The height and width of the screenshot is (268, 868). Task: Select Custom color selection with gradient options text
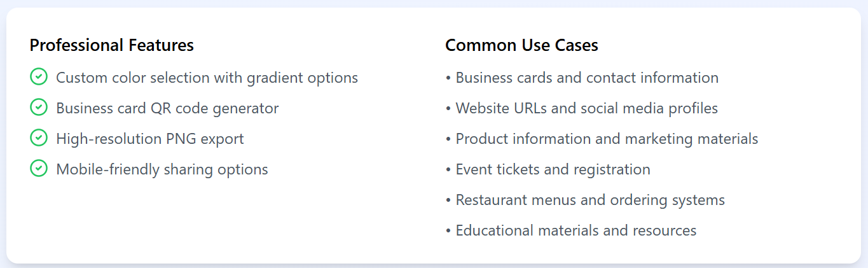pyautogui.click(x=207, y=78)
